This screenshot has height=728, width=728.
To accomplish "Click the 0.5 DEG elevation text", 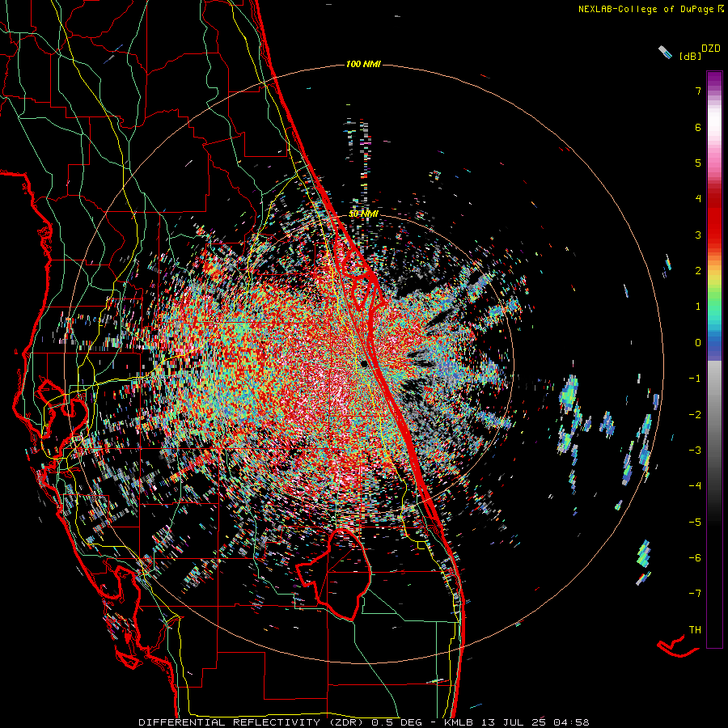I will click(x=397, y=722).
